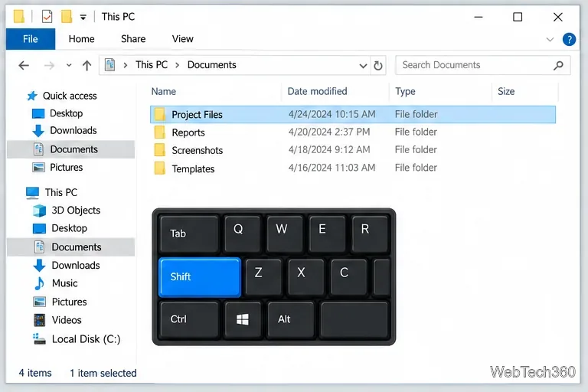Open the recent locations dropdown
Image resolution: width=588 pixels, height=392 pixels.
(69, 65)
